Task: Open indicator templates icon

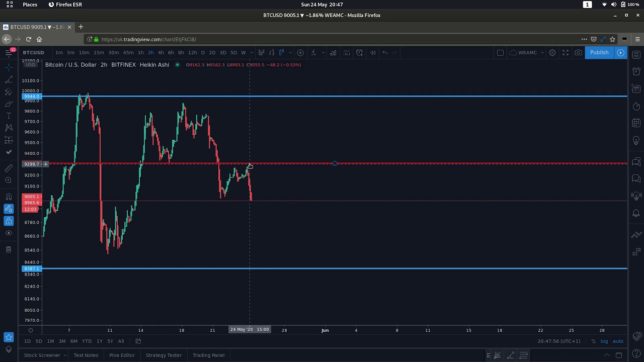Action: (x=347, y=52)
